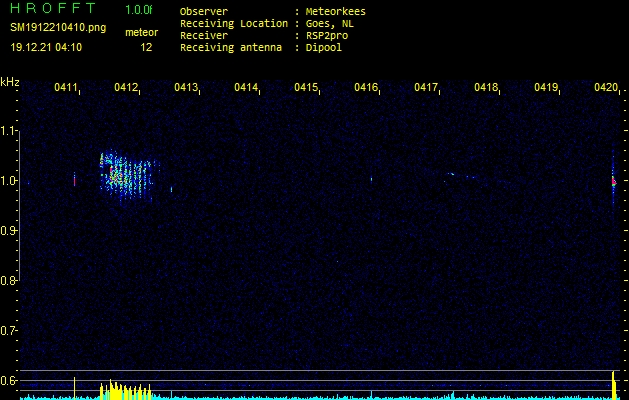This screenshot has width=629, height=400.
Task: Click the 0.9 frequency axis label
Action: [8, 231]
